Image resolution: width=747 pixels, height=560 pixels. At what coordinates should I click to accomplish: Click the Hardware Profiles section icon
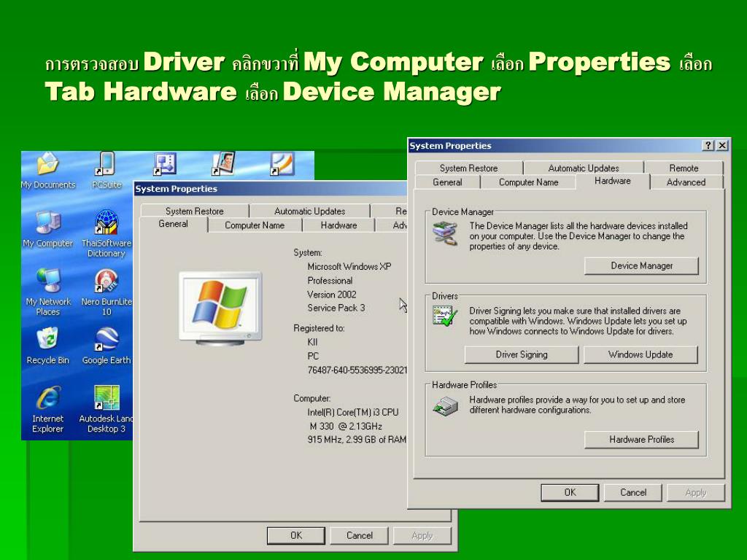pyautogui.click(x=445, y=406)
